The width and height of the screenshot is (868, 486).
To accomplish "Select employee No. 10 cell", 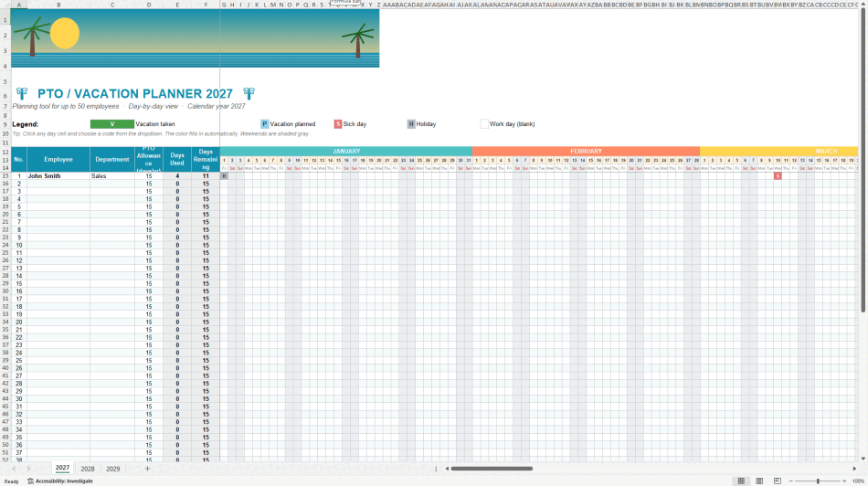I will (x=19, y=245).
